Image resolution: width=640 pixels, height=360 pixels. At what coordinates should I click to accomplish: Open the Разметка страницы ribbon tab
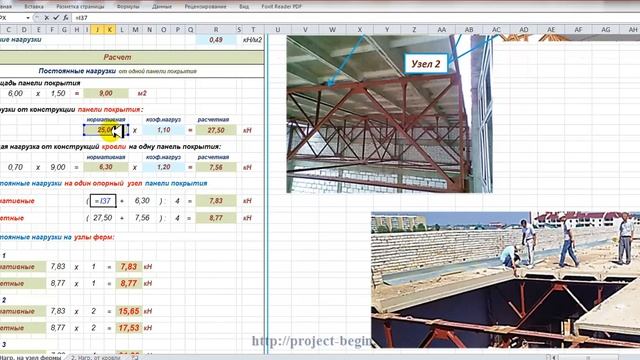[x=80, y=7]
